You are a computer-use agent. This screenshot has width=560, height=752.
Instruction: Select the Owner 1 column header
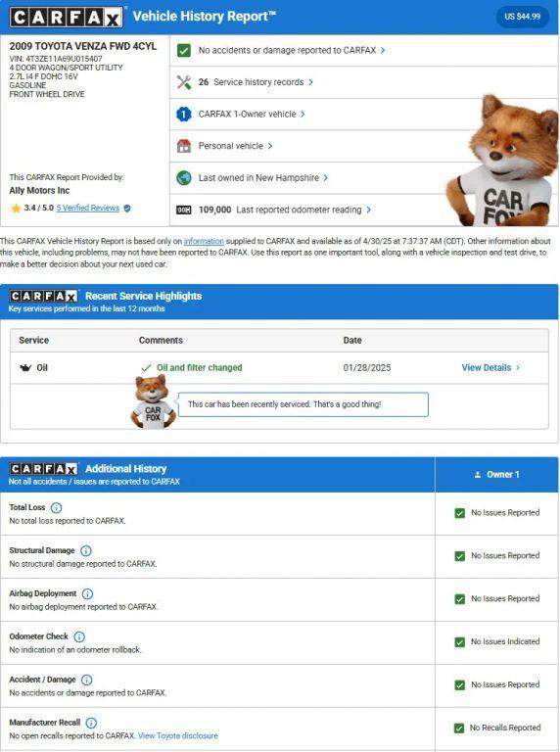click(496, 474)
